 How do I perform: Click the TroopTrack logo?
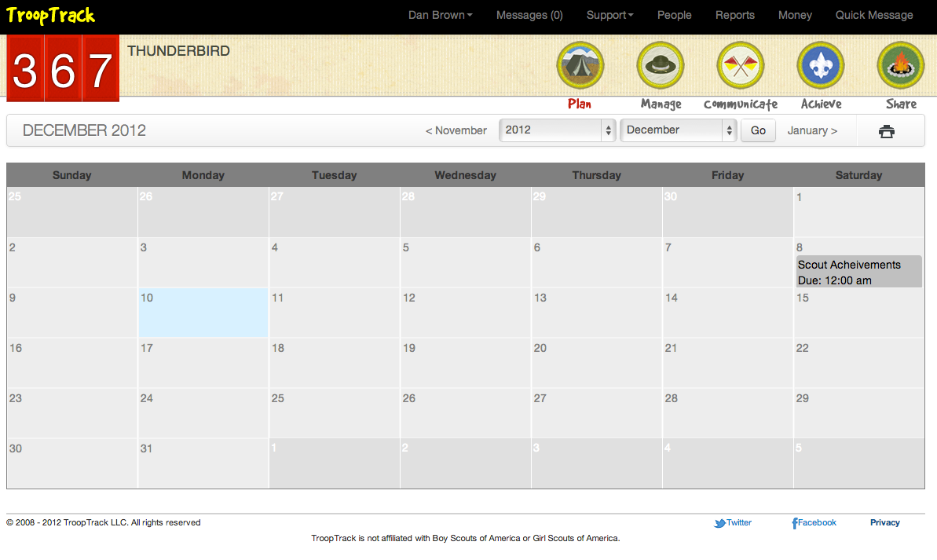tap(50, 15)
